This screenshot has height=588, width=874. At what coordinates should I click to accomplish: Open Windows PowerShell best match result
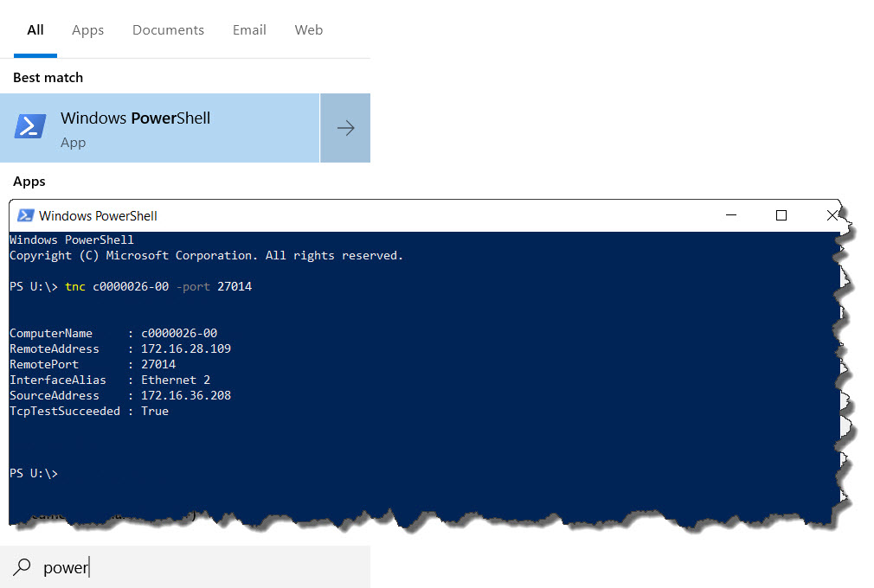[x=159, y=128]
